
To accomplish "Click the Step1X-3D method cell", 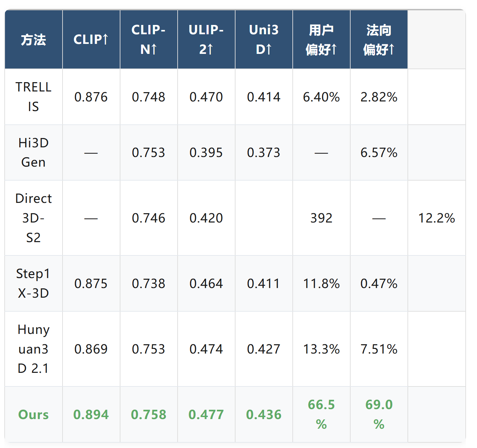I will point(34,283).
